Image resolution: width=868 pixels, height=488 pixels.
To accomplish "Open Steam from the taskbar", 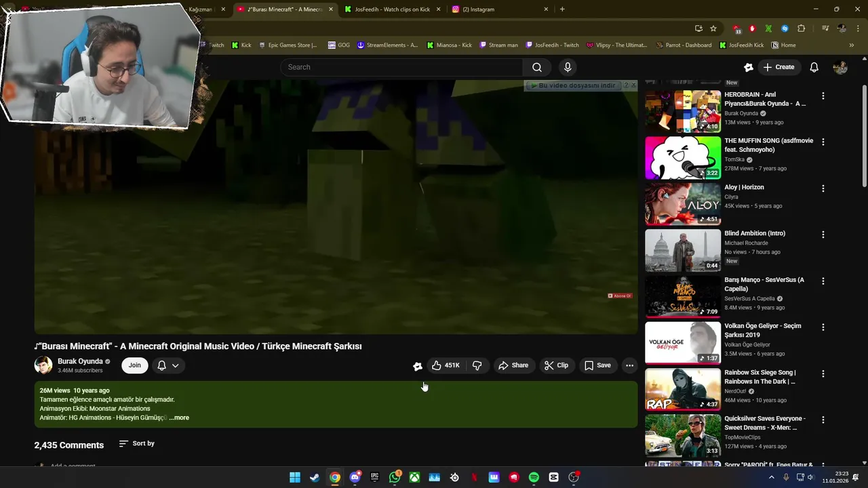I will coord(315,477).
